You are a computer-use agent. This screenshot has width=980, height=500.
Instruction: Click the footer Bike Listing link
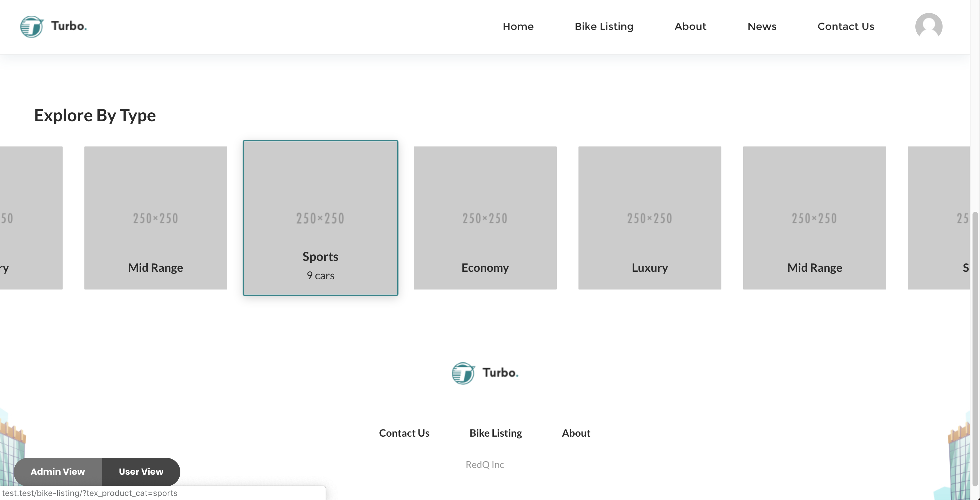(495, 433)
